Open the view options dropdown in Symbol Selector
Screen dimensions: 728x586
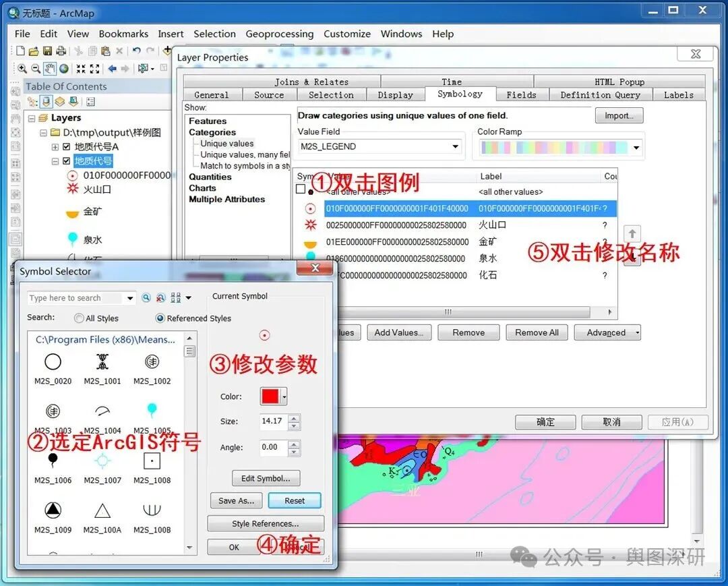tap(189, 297)
